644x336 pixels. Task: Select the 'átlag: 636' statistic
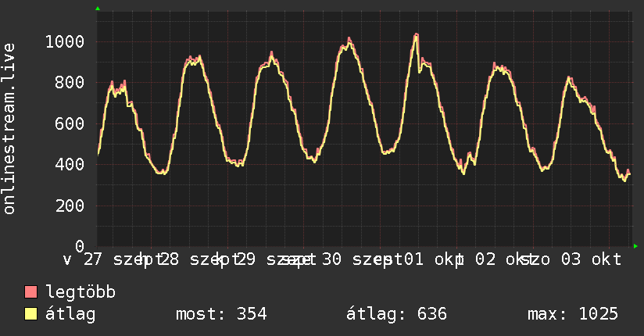pos(396,314)
